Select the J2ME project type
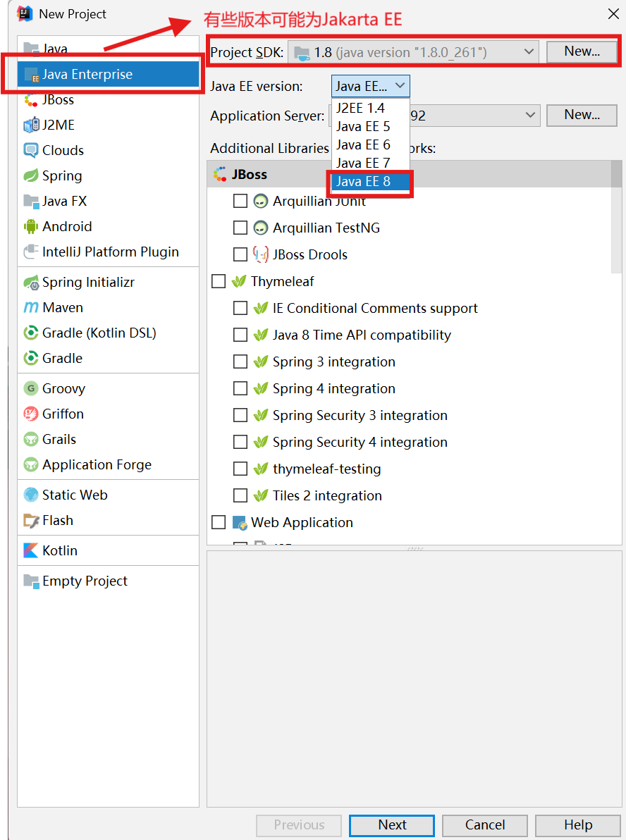The height and width of the screenshot is (840, 626). [x=108, y=125]
